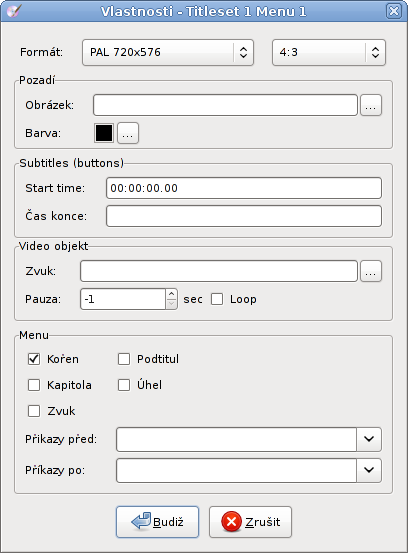This screenshot has height=553, width=408.
Task: Expand the Příkazy před dropdown arrow
Action: 369,439
